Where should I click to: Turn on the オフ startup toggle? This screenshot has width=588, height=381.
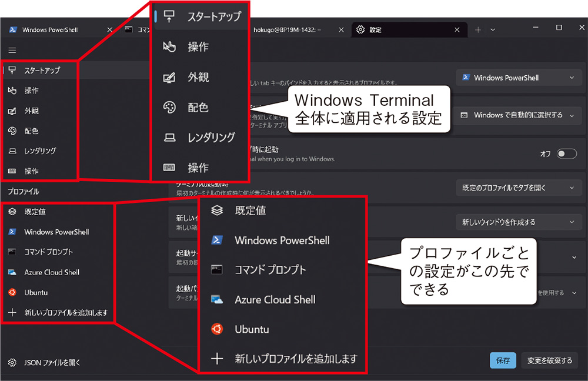pos(566,153)
